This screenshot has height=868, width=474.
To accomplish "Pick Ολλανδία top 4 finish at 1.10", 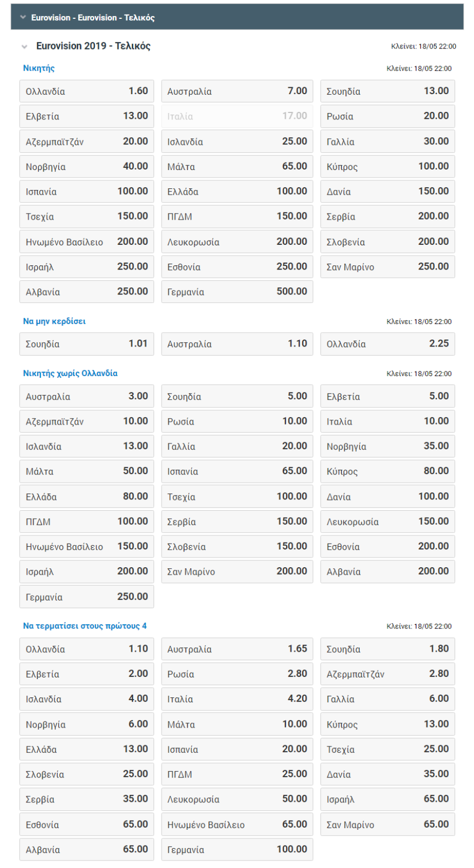I will tap(87, 649).
